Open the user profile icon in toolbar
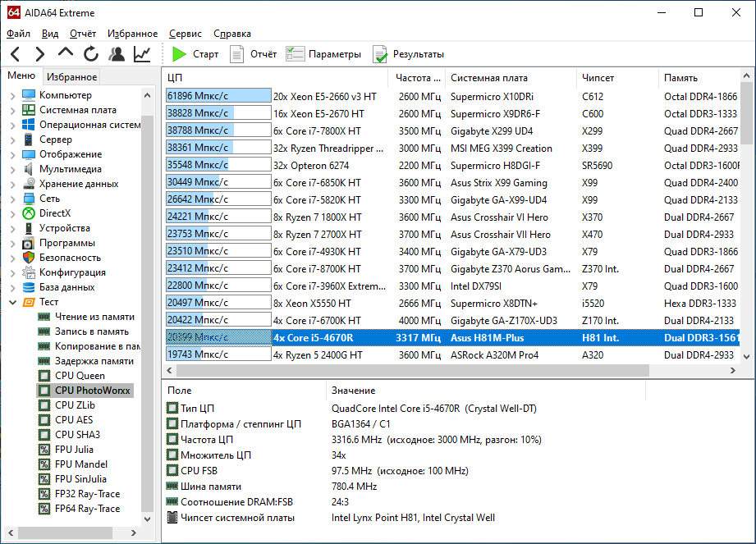 (x=117, y=54)
